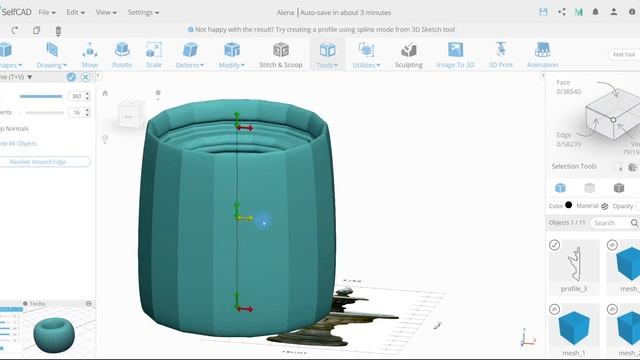
Task: Toggle the Flip Normals option
Action: [x=14, y=129]
